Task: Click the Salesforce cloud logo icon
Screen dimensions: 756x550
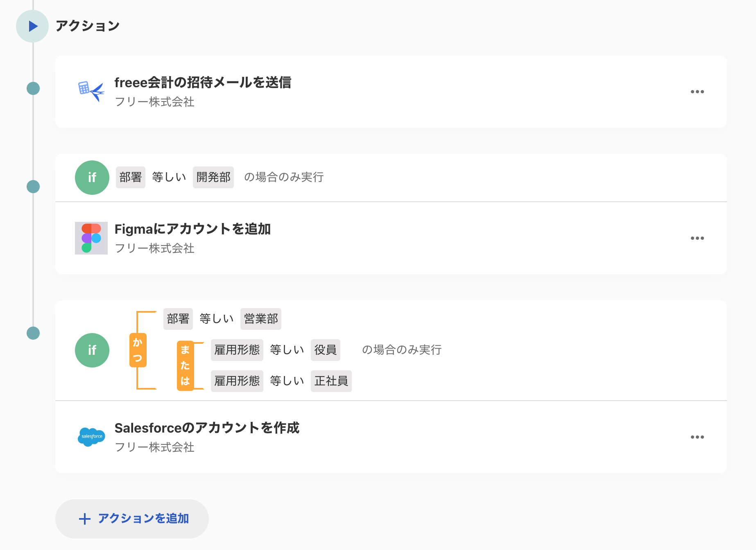Action: (91, 437)
